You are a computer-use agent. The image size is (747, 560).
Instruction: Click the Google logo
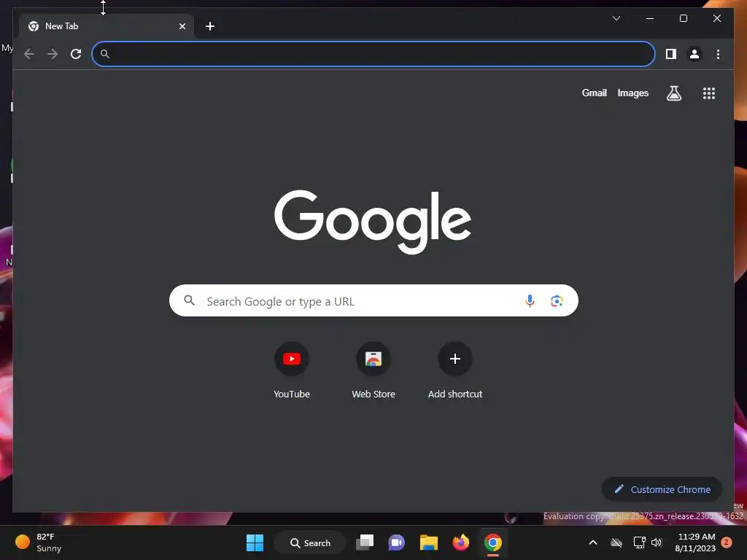pos(373,222)
